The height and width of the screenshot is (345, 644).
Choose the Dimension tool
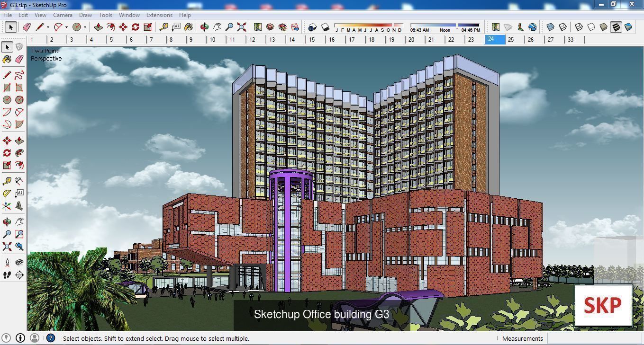(x=19, y=181)
